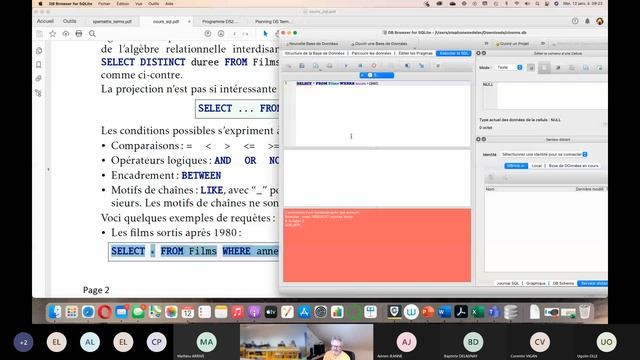Viewport: 640px width, 360px height.
Task: Close the cours_sql.pdf tab
Action: click(189, 21)
